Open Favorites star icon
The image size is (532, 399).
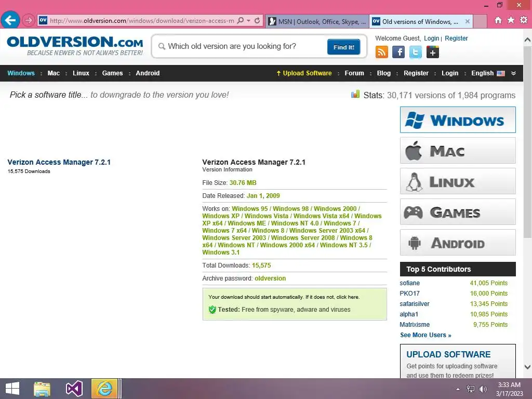point(511,20)
